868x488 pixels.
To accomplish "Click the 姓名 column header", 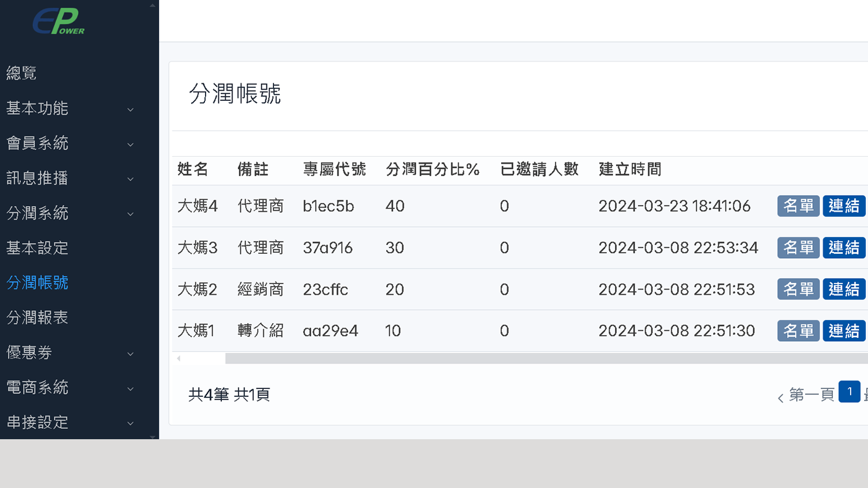I will point(193,169).
